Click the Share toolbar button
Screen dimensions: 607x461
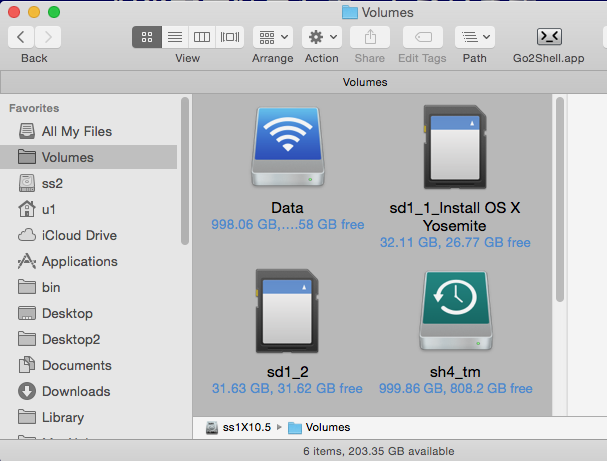click(x=371, y=37)
